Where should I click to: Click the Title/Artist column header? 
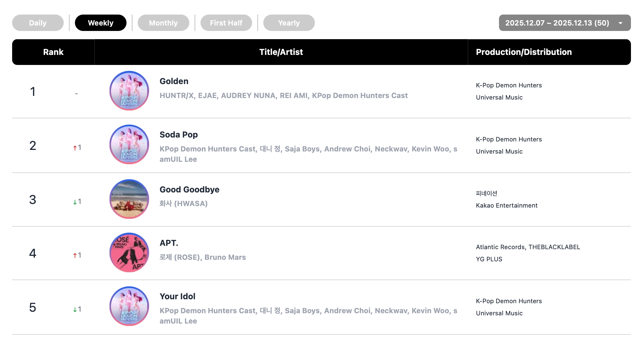tap(281, 52)
